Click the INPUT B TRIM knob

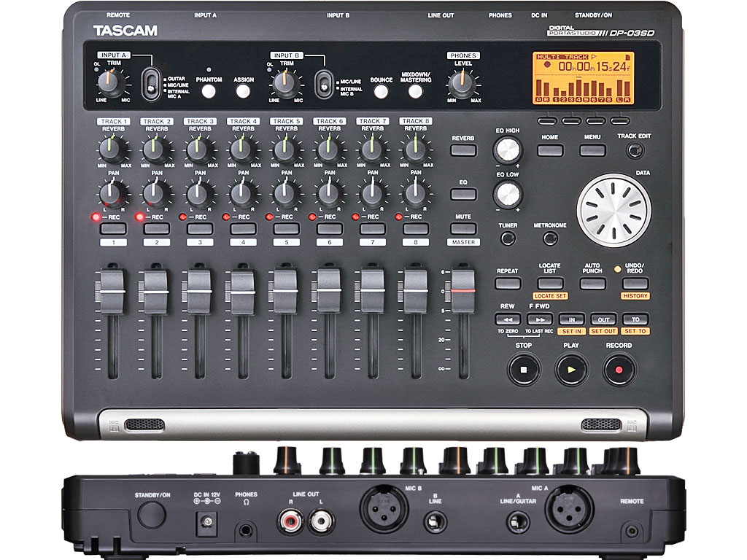coord(285,83)
